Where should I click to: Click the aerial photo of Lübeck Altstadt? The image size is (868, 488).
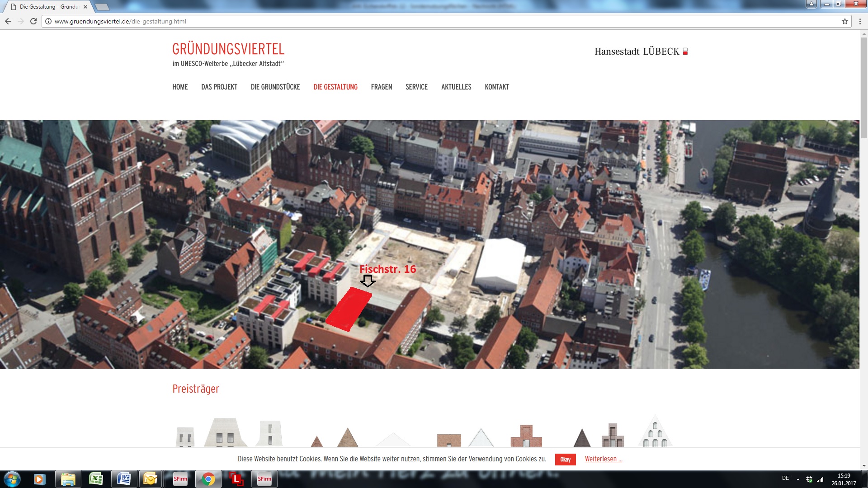click(x=429, y=244)
